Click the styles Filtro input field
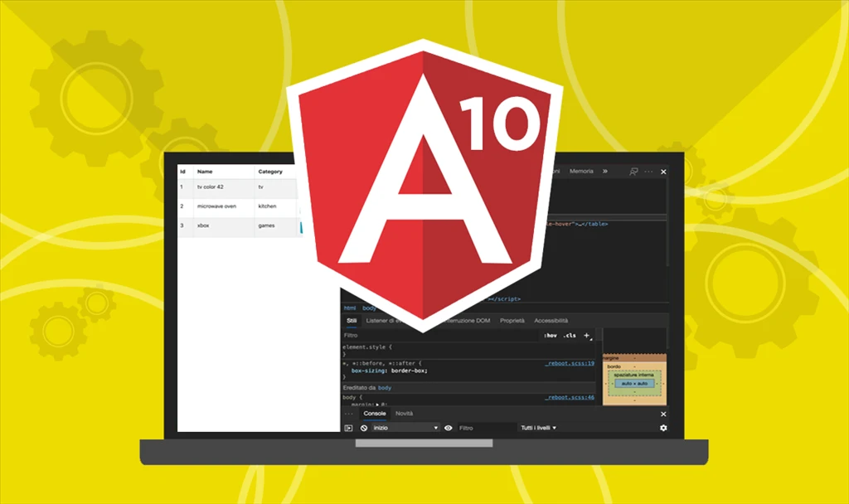 [439, 336]
